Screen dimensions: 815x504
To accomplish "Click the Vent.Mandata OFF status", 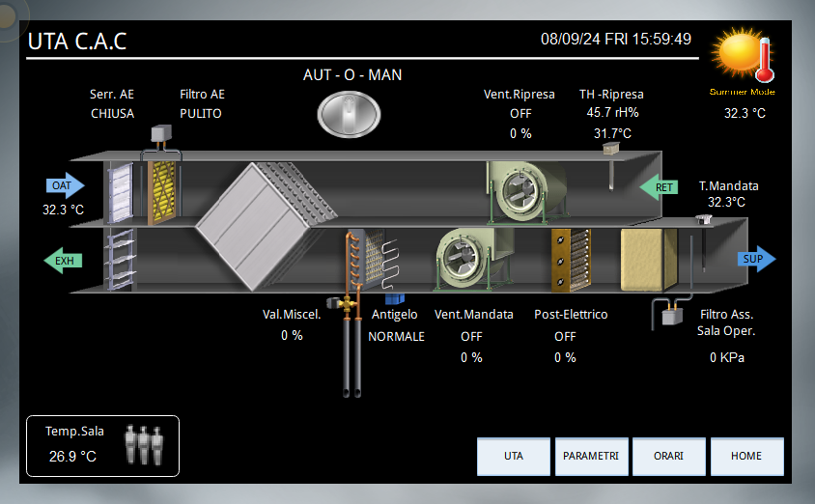I will pos(471,337).
